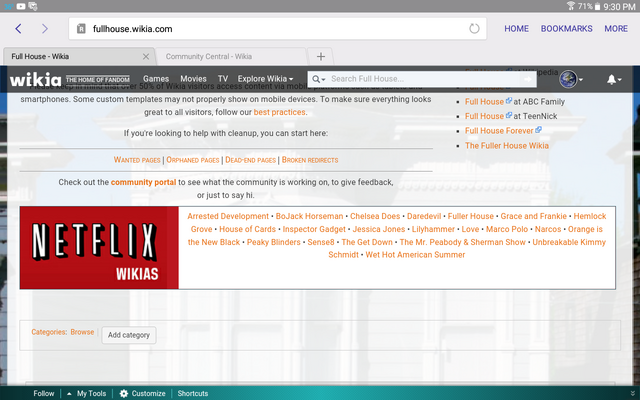Open the Games menu item
The image size is (640, 400).
156,79
